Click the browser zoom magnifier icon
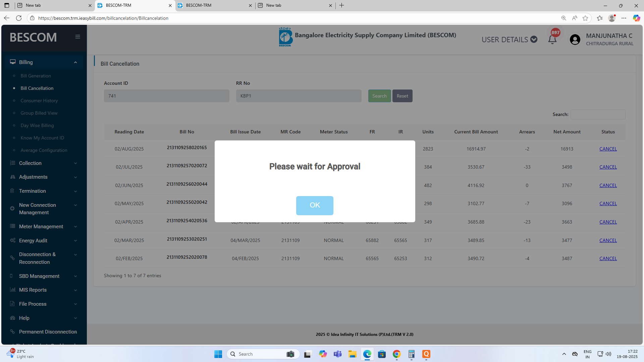Viewport: 644px width, 362px height. 563,18
